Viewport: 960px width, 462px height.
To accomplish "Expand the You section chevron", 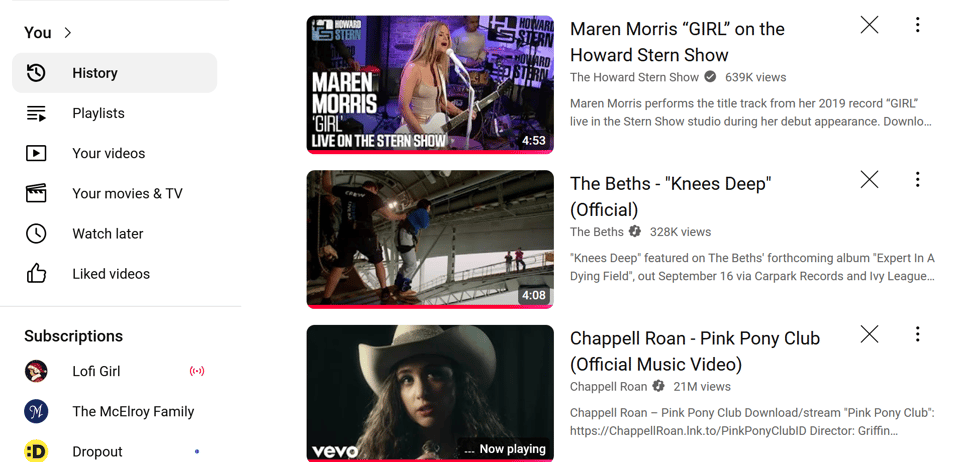I will (x=68, y=32).
